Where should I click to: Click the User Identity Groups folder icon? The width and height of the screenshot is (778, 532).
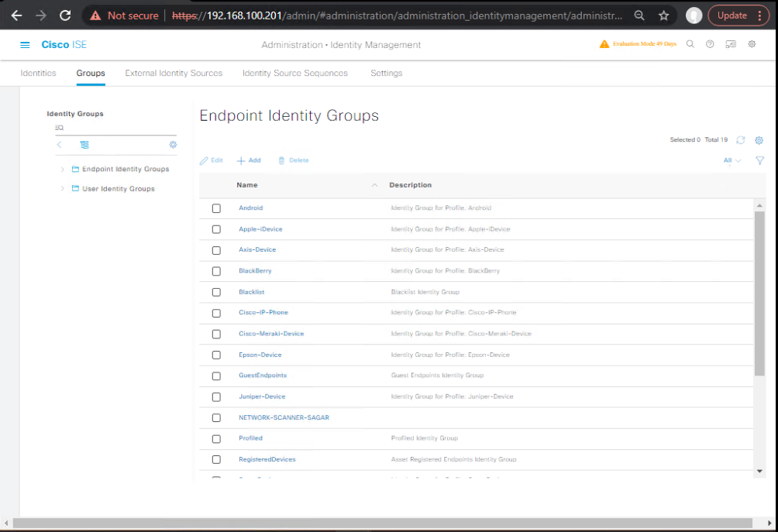(75, 188)
